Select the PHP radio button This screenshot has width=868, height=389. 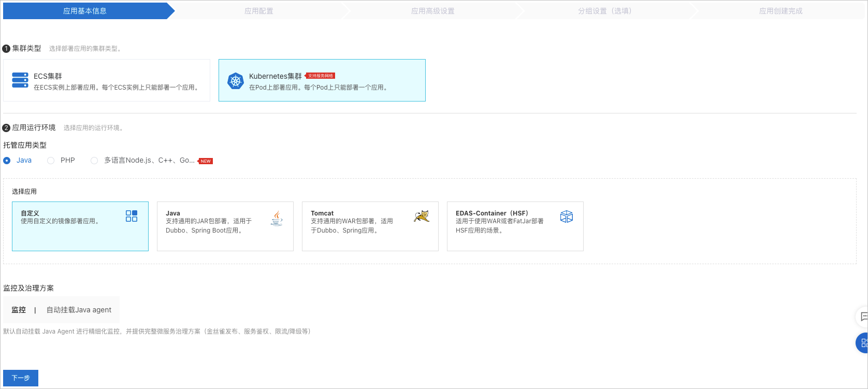click(x=51, y=161)
